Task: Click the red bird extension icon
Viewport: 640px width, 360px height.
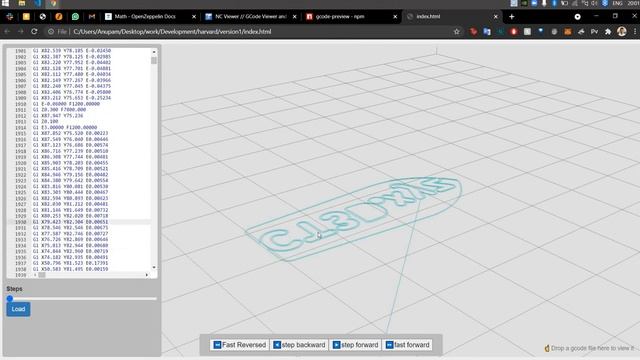Action: click(x=473, y=31)
